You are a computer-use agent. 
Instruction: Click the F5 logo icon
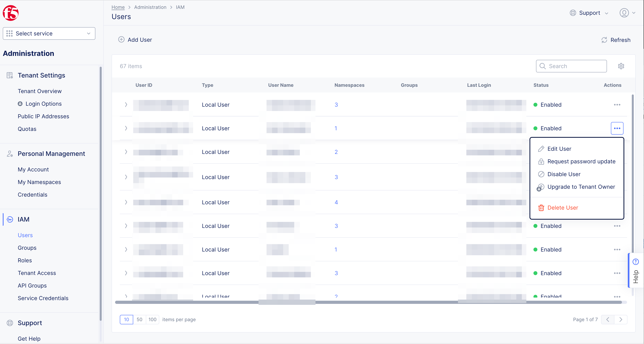click(x=10, y=13)
